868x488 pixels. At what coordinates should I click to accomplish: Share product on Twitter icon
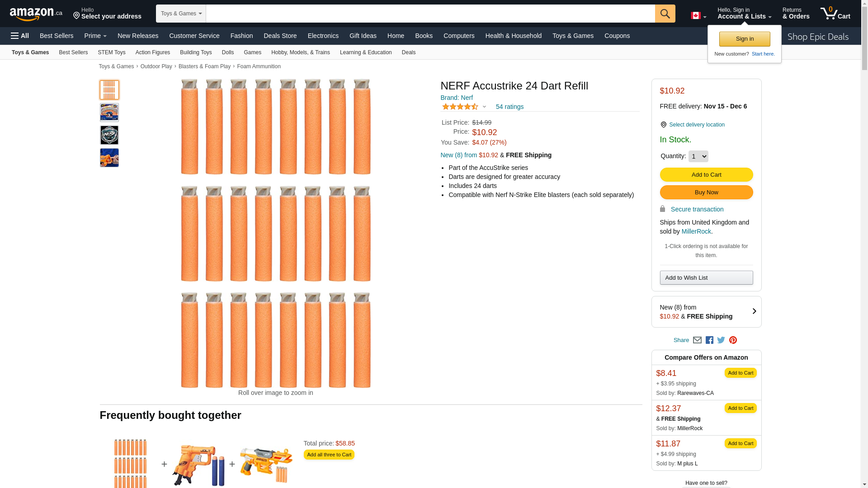(x=721, y=340)
